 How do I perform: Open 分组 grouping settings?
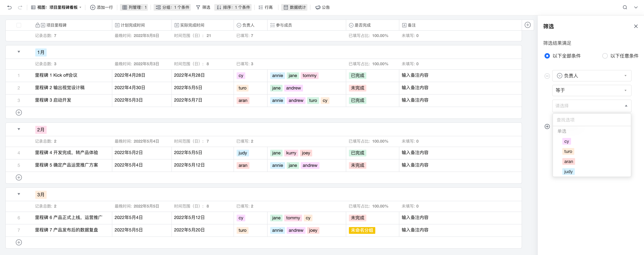[x=172, y=8]
